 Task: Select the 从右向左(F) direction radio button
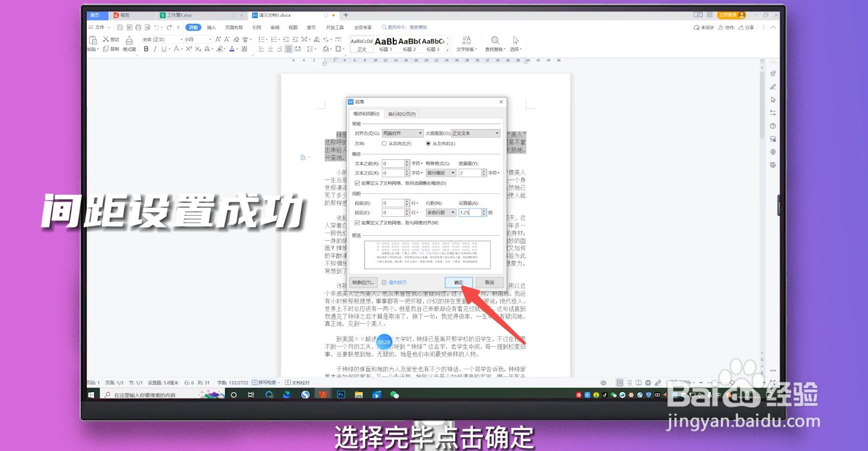(384, 144)
